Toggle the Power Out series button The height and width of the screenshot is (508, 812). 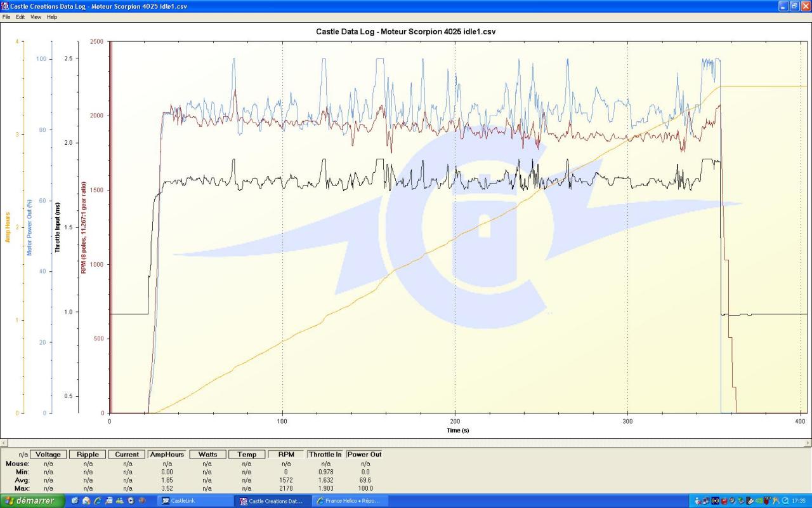coord(365,454)
